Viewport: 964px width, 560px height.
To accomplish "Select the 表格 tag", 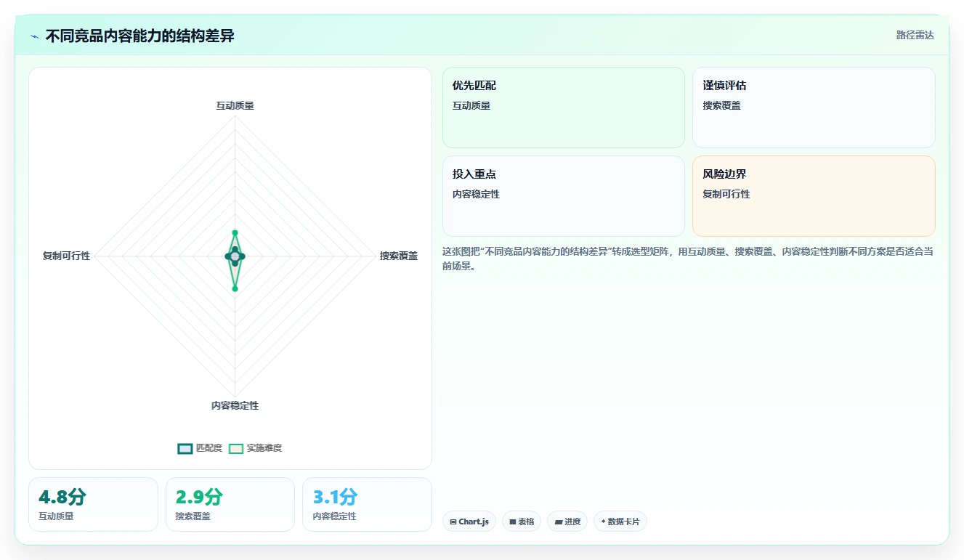I will pyautogui.click(x=522, y=522).
